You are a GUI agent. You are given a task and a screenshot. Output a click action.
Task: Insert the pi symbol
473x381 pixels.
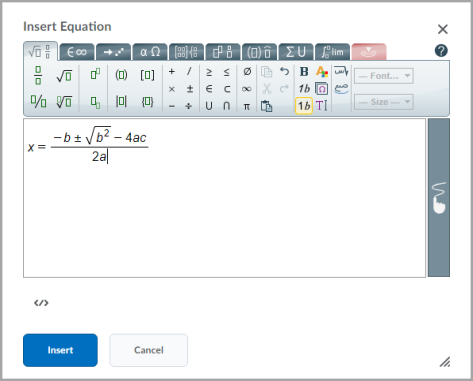coord(247,106)
